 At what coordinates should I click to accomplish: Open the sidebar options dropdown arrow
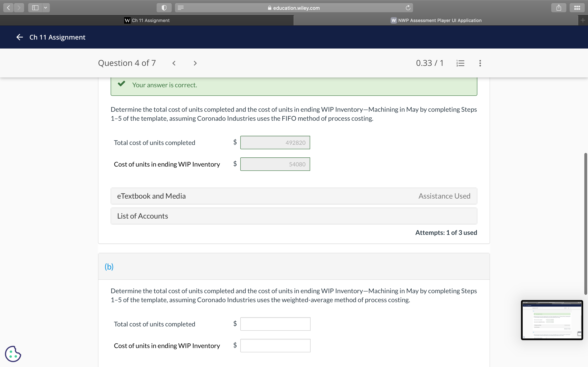46,8
